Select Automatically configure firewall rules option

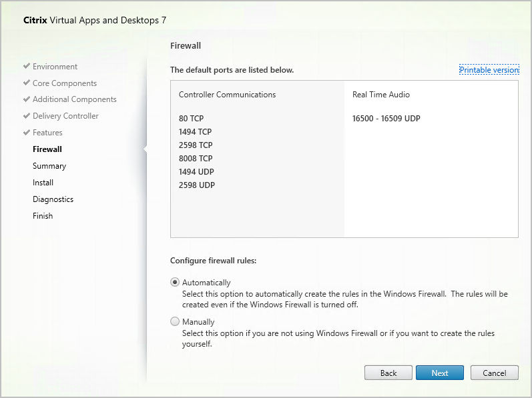pyautogui.click(x=176, y=282)
